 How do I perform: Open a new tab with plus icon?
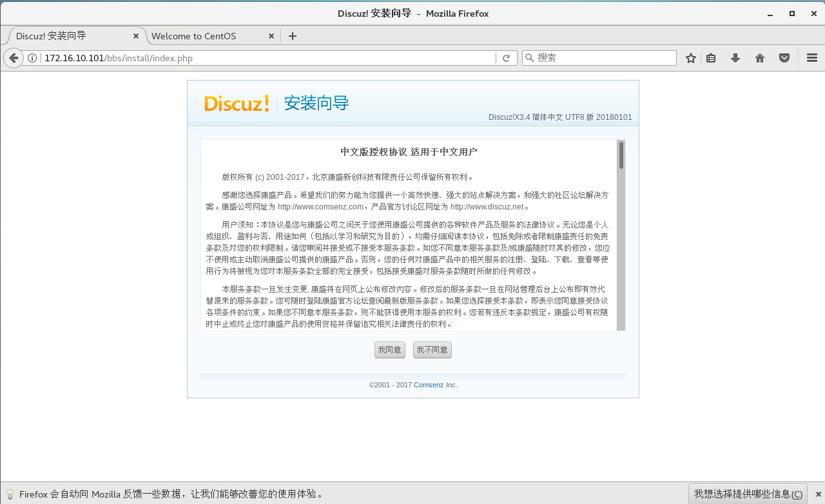pyautogui.click(x=293, y=36)
